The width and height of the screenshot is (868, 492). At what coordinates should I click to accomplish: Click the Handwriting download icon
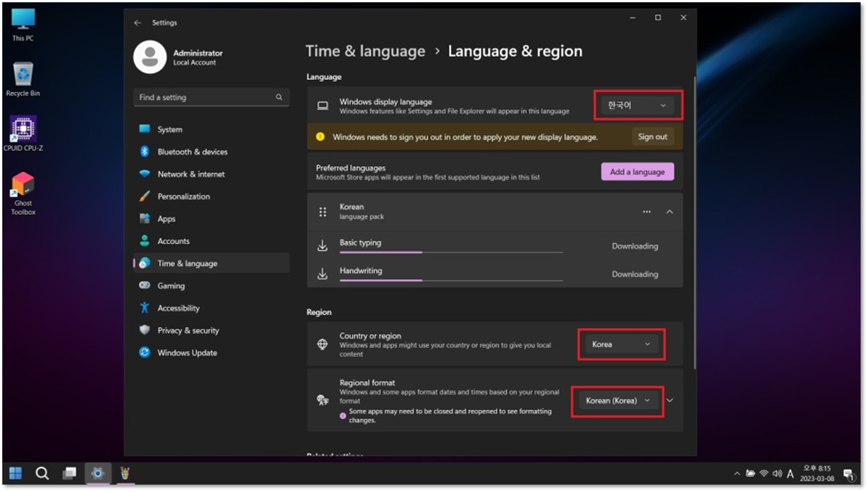[322, 274]
